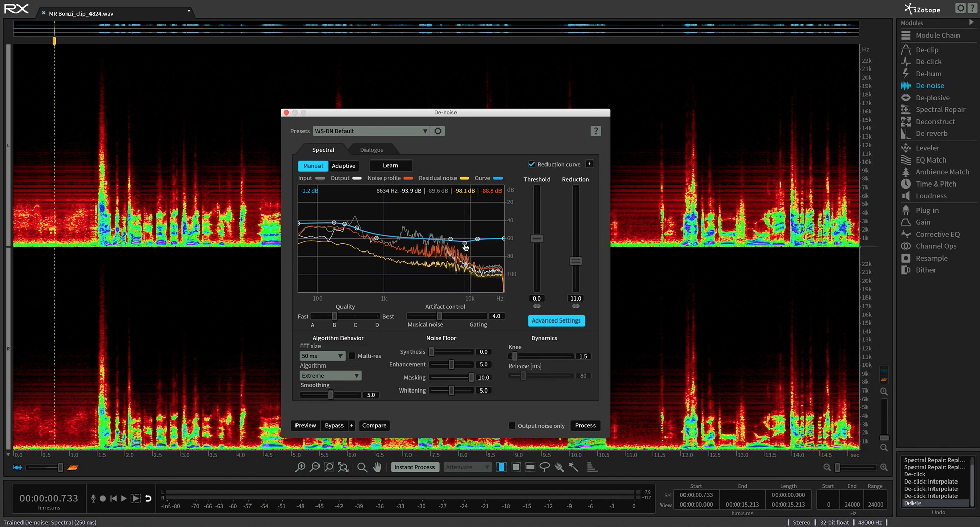Click the Preview button

[306, 425]
